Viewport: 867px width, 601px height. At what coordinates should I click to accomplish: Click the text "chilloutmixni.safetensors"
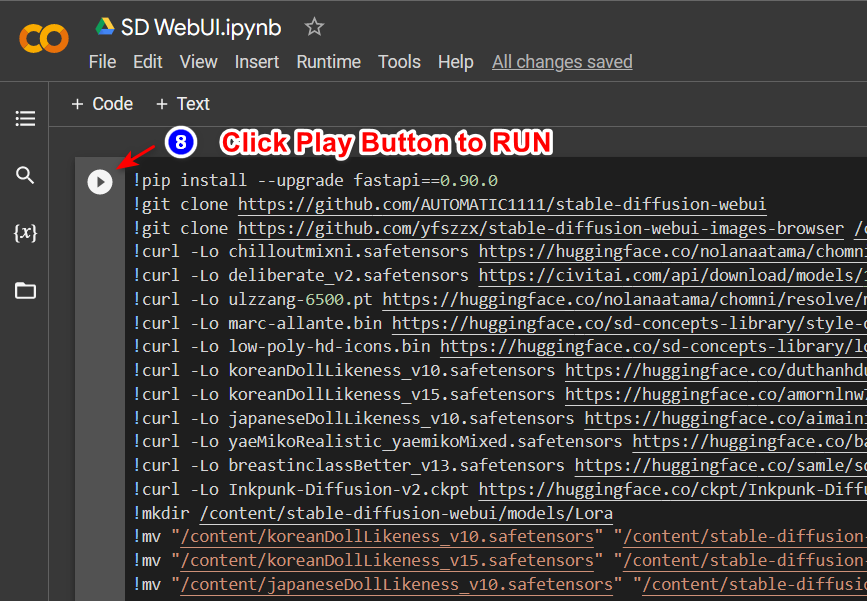pos(348,252)
